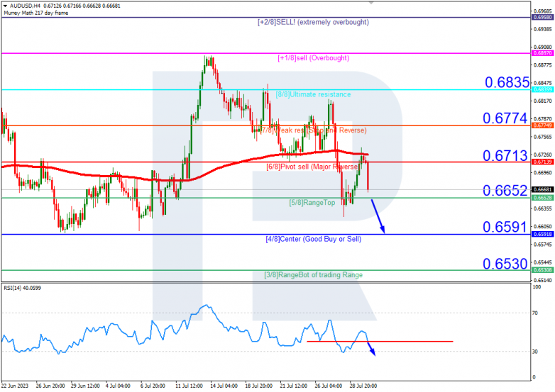Click the [8/8]Ultimate resistance label
Viewport: 555px width, 392px height.
point(313,94)
